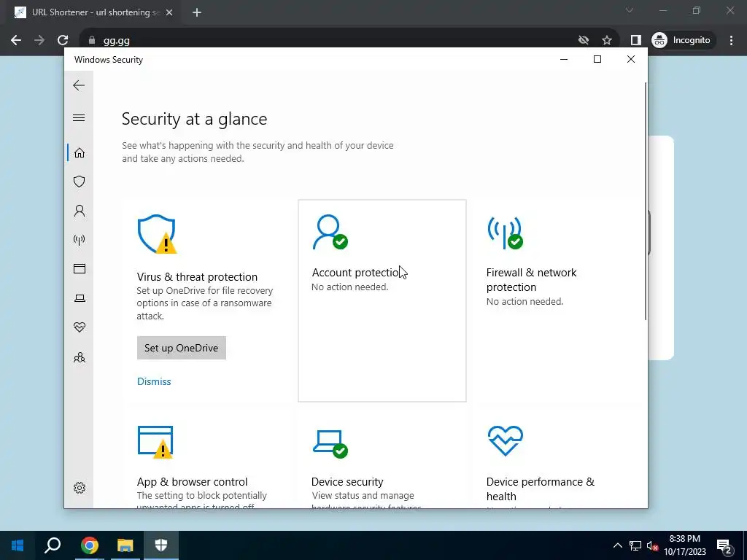Open the network tray icon
Image resolution: width=747 pixels, height=560 pixels.
[x=635, y=545]
